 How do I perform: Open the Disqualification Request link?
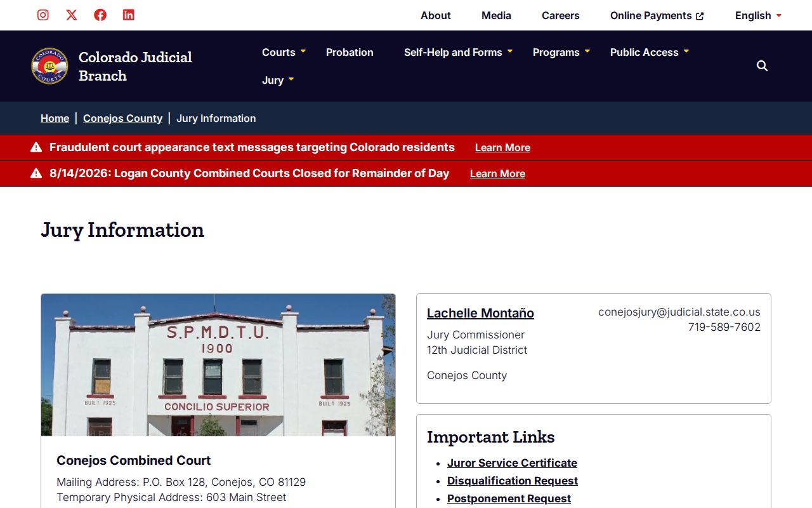click(513, 481)
